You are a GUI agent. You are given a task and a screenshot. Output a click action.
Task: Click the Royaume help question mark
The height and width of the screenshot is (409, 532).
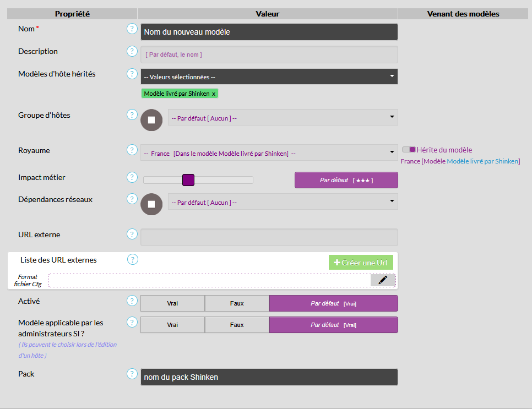pos(132,150)
